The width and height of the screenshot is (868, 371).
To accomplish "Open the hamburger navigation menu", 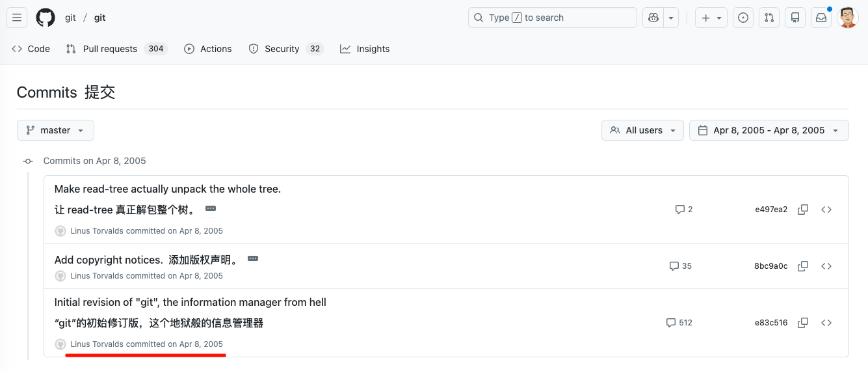I will tap(18, 18).
